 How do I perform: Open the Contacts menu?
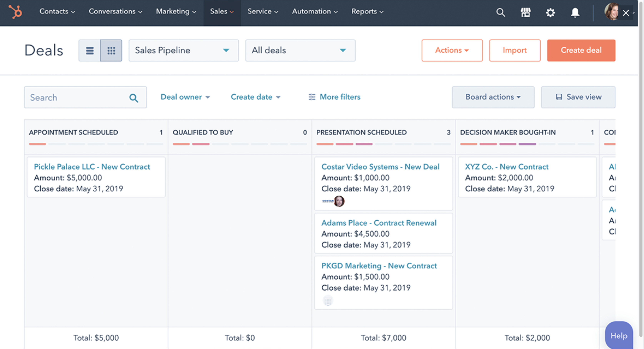click(x=57, y=12)
